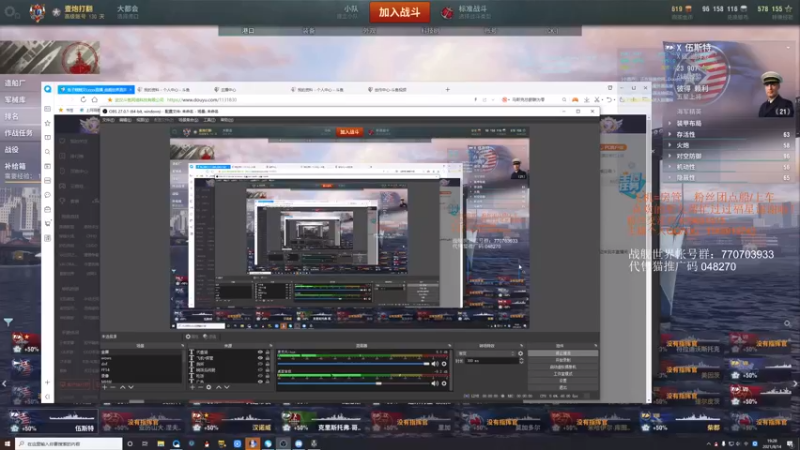Open Task View on taskbar

coord(145,444)
